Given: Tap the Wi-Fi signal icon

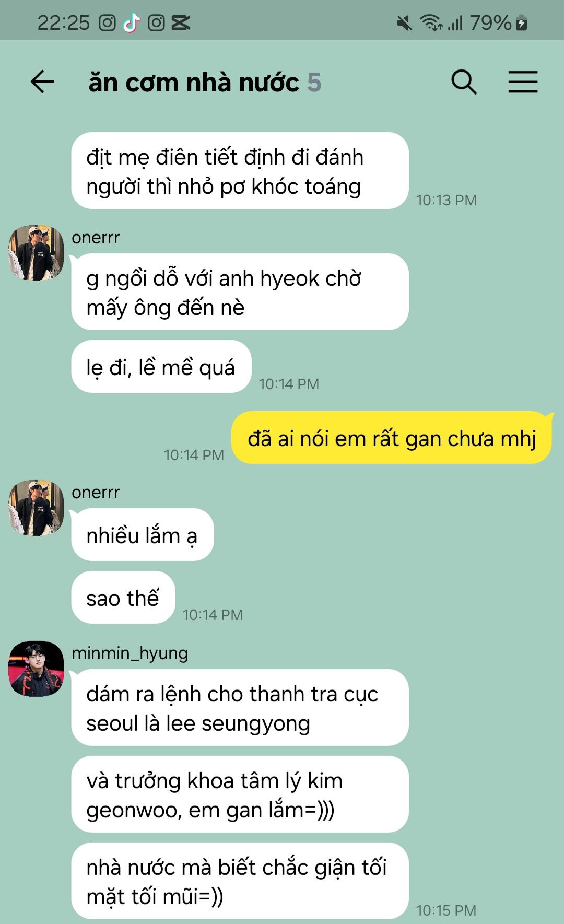Looking at the screenshot, I should point(431,23).
